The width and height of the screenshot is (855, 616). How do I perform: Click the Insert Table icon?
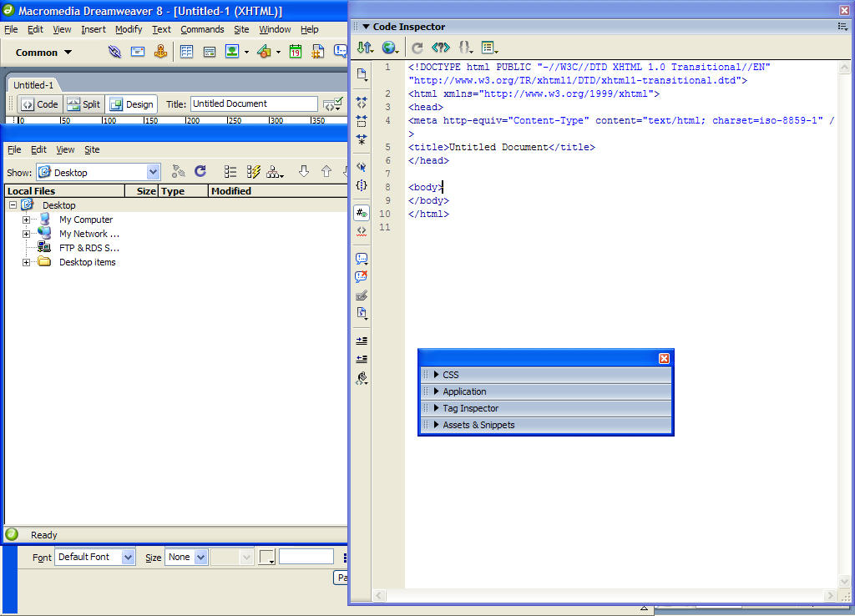186,52
